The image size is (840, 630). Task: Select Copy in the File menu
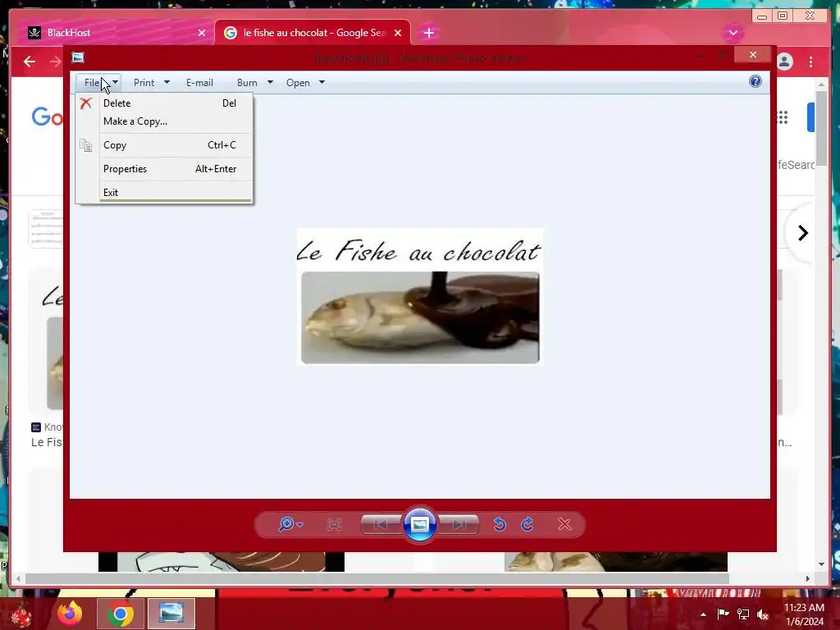[x=176, y=145]
